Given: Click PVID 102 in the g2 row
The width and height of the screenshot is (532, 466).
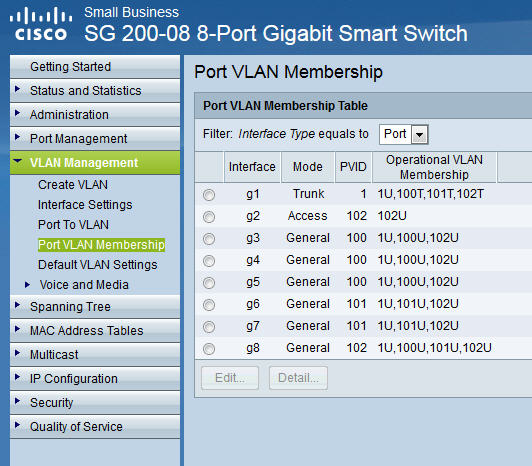Looking at the screenshot, I should point(357,216).
